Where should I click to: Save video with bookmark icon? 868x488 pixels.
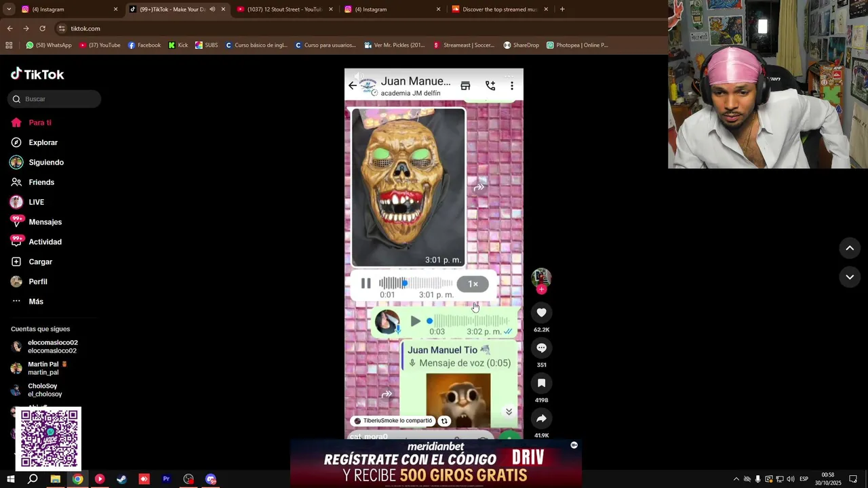pyautogui.click(x=541, y=383)
